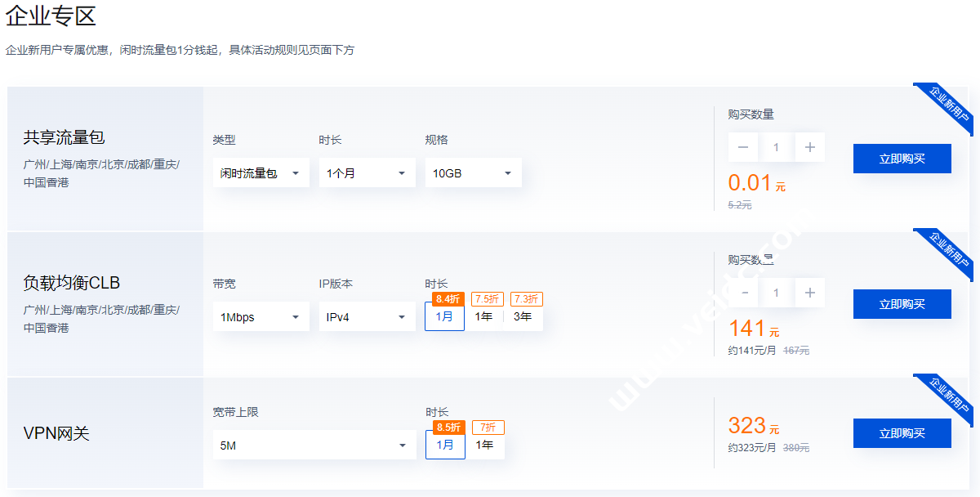Select 3年 duration for 负载均衡CLB
980x497 pixels.
(x=523, y=316)
